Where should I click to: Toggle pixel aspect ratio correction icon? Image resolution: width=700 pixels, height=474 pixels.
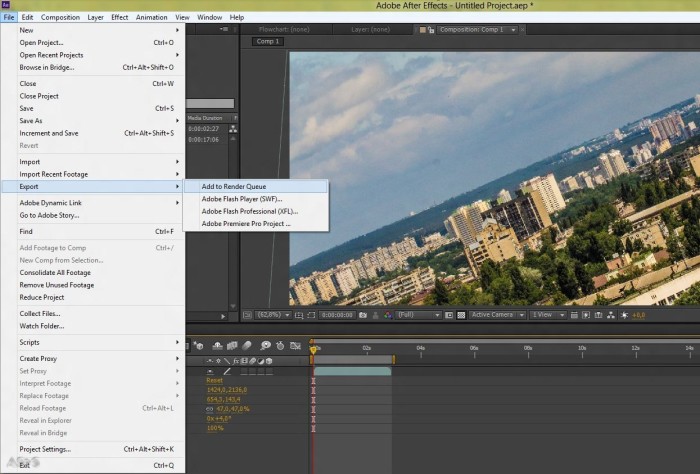(x=574, y=315)
